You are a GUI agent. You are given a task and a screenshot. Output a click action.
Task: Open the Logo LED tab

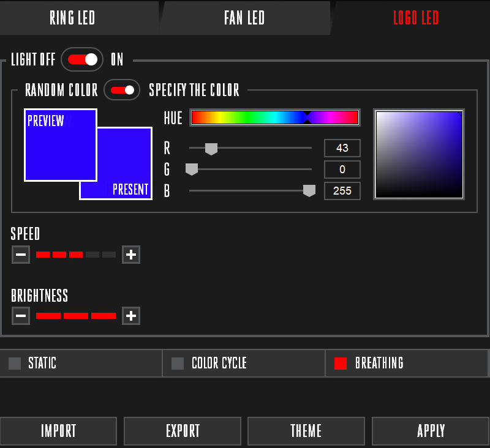pyautogui.click(x=416, y=18)
